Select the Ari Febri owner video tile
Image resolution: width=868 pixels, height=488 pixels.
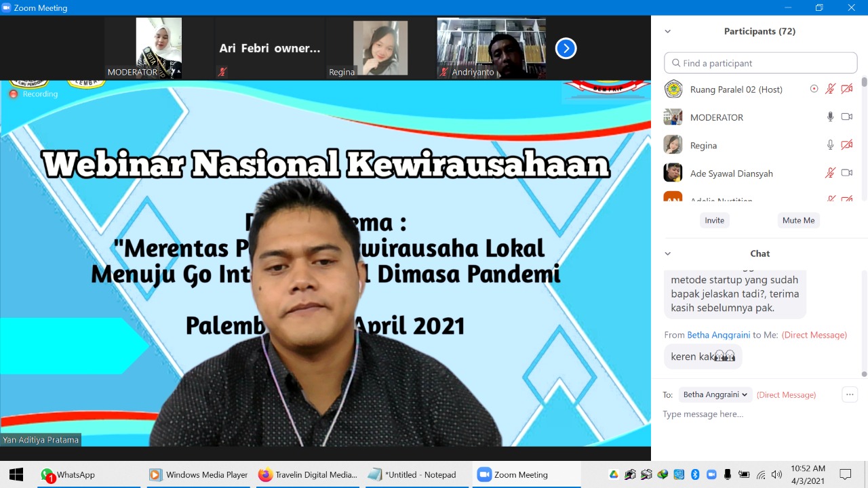coord(269,48)
